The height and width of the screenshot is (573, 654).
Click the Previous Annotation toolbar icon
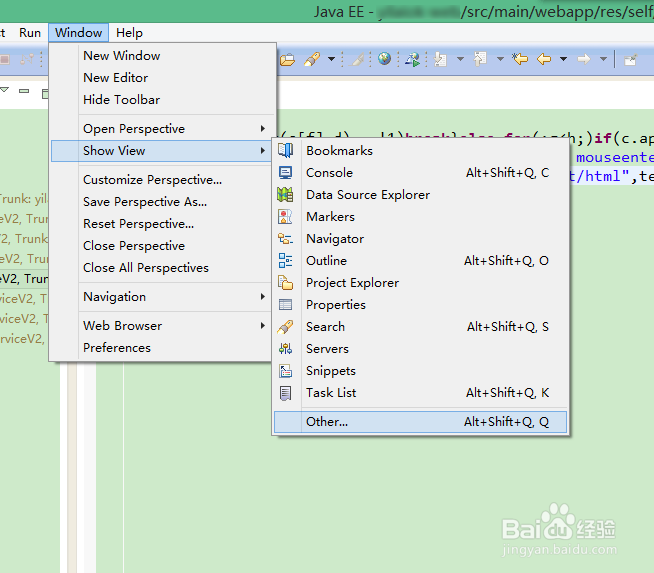(480, 59)
